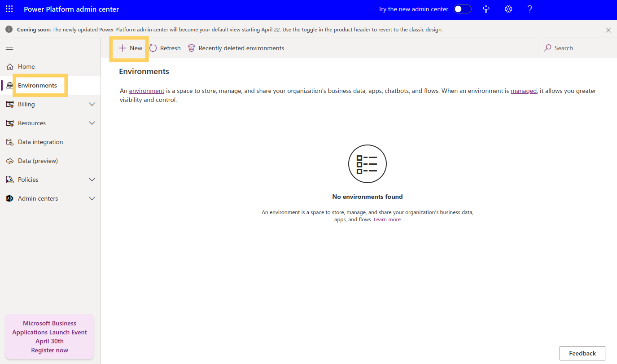
Task: Open the app launcher waffle icon
Action: (9, 9)
